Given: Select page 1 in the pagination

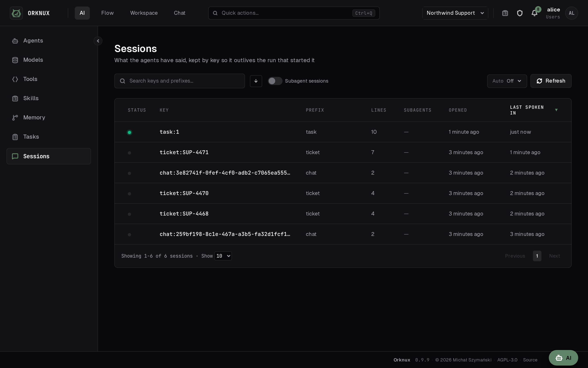Looking at the screenshot, I should 537,256.
